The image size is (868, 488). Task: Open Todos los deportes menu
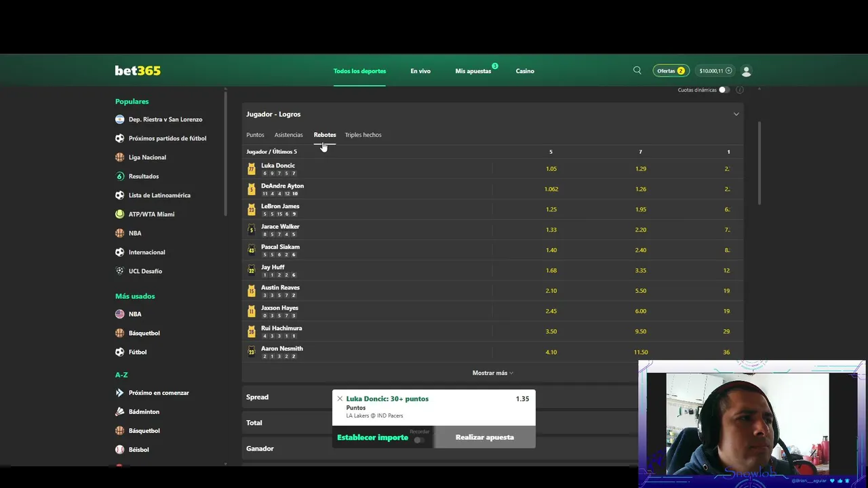tap(359, 70)
